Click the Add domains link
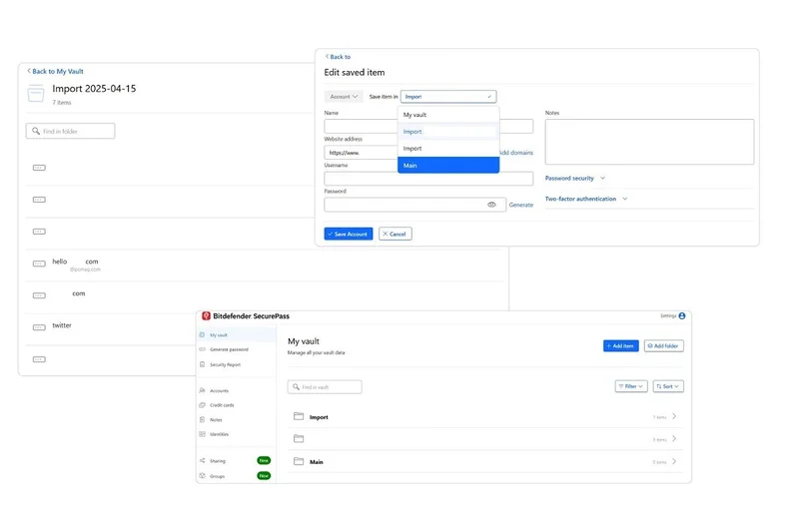Image resolution: width=799 pixels, height=532 pixels. pos(515,153)
